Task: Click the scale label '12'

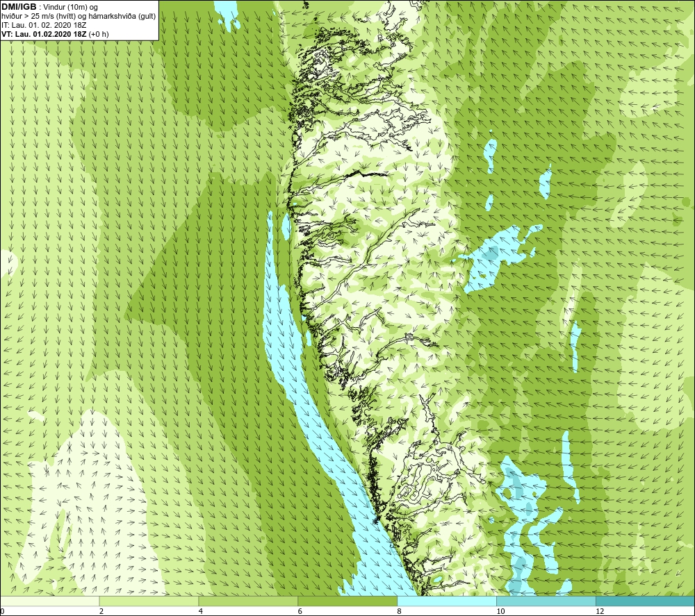Action: coord(600,612)
